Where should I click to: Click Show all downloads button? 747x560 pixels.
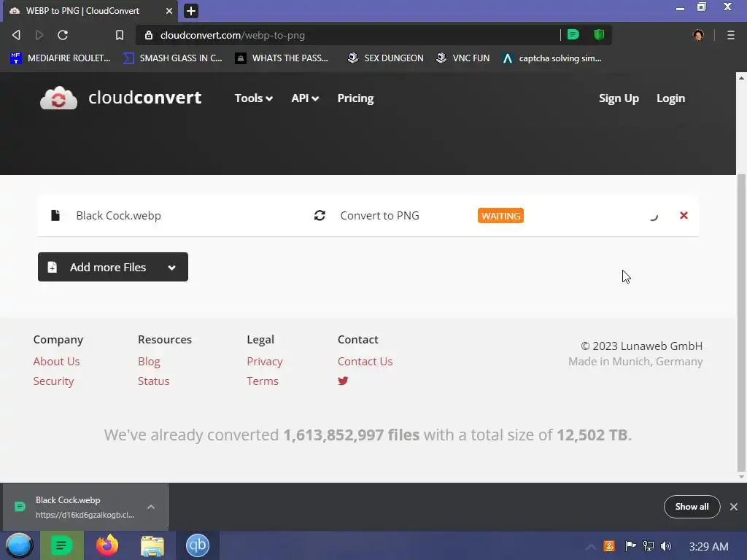coord(692,507)
